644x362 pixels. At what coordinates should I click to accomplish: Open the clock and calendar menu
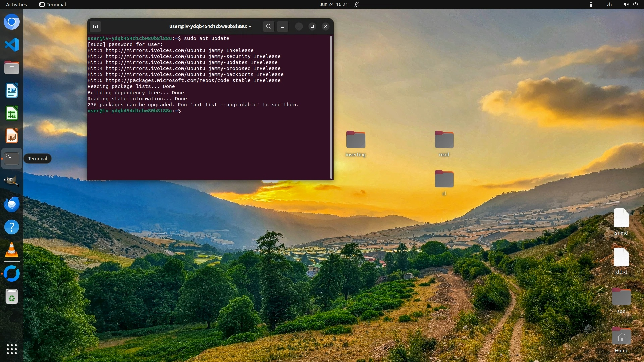click(x=333, y=4)
